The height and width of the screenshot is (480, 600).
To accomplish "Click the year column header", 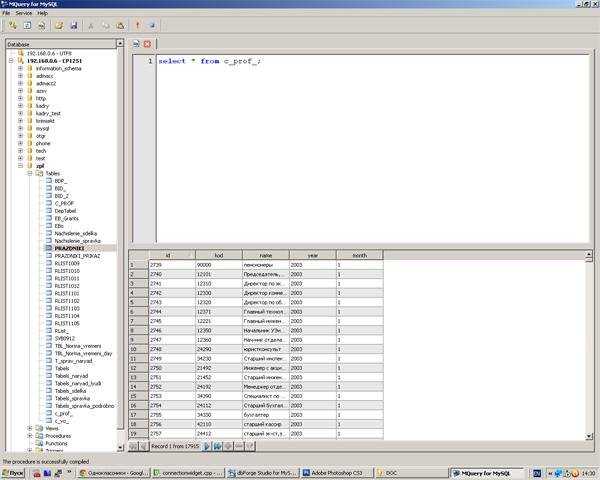I will [x=313, y=255].
